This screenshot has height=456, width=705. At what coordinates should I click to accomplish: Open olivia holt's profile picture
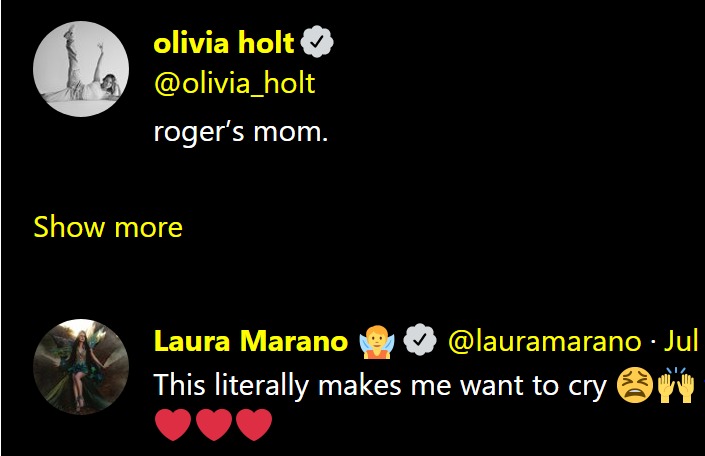tap(81, 69)
